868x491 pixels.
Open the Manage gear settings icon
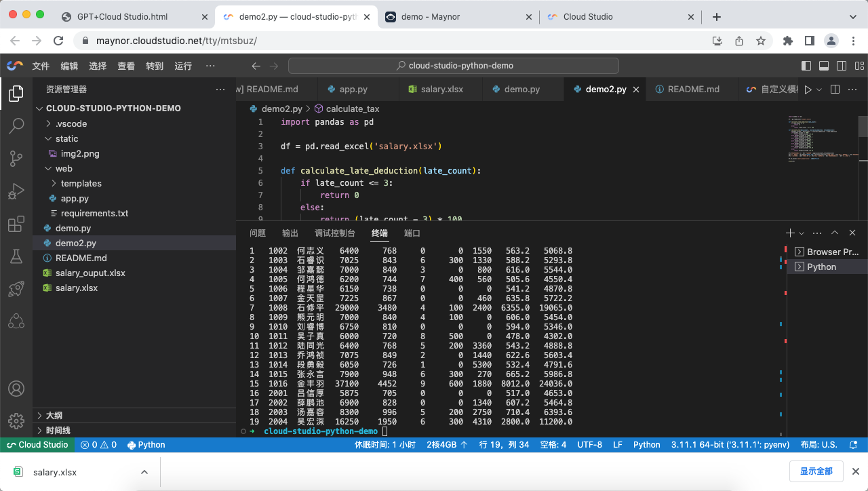coord(16,420)
